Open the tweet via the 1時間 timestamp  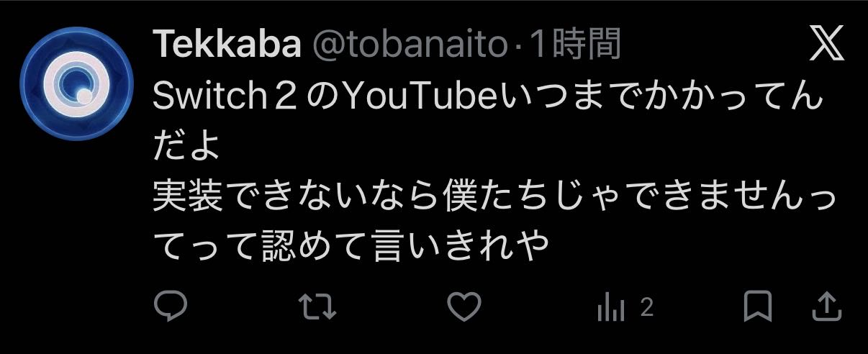(574, 47)
